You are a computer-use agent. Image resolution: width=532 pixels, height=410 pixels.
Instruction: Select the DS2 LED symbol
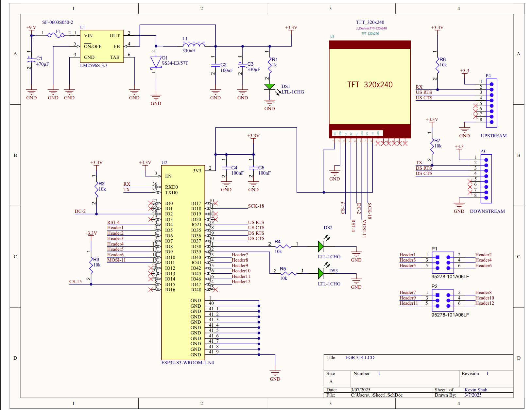(x=321, y=246)
